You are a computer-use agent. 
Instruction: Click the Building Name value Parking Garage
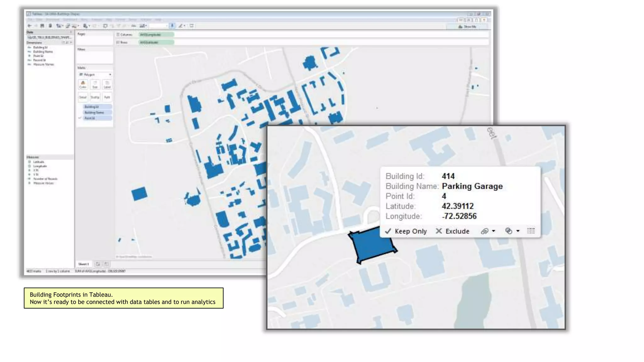(472, 186)
